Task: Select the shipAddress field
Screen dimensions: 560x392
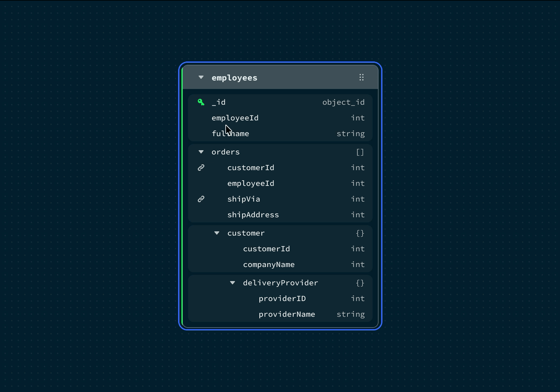Action: pos(253,215)
